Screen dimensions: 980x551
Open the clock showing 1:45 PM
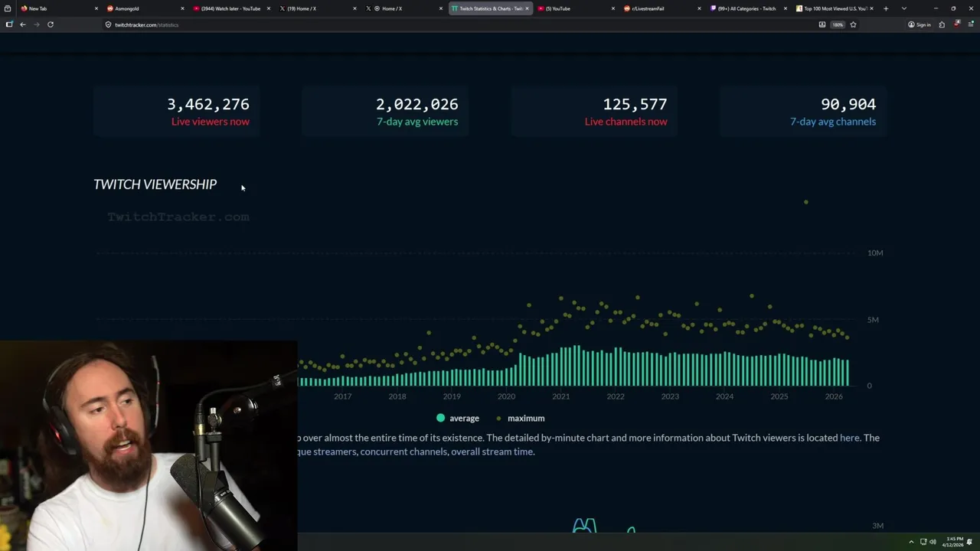[x=953, y=542]
